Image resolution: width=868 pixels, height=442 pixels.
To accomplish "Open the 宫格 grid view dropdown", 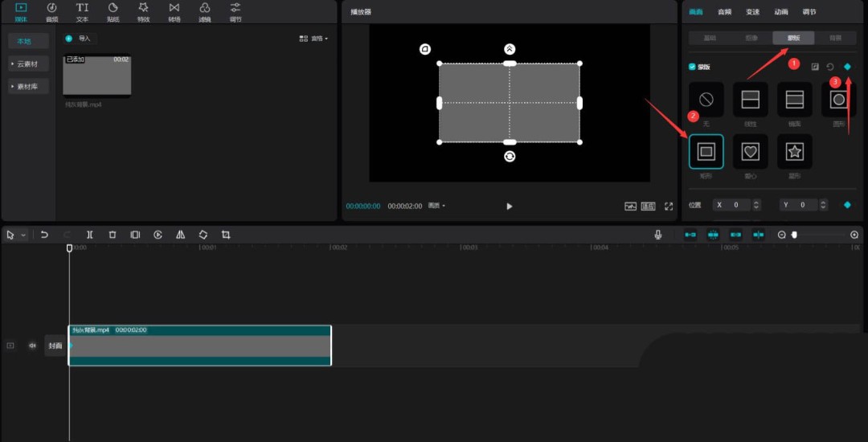I will [x=313, y=39].
